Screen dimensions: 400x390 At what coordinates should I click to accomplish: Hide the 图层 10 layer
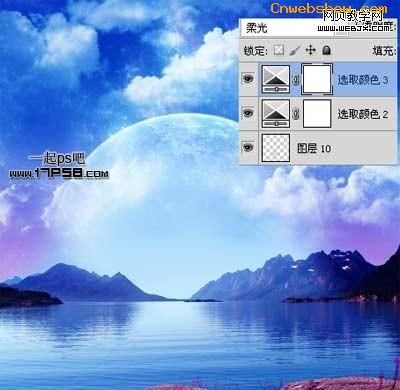(248, 147)
